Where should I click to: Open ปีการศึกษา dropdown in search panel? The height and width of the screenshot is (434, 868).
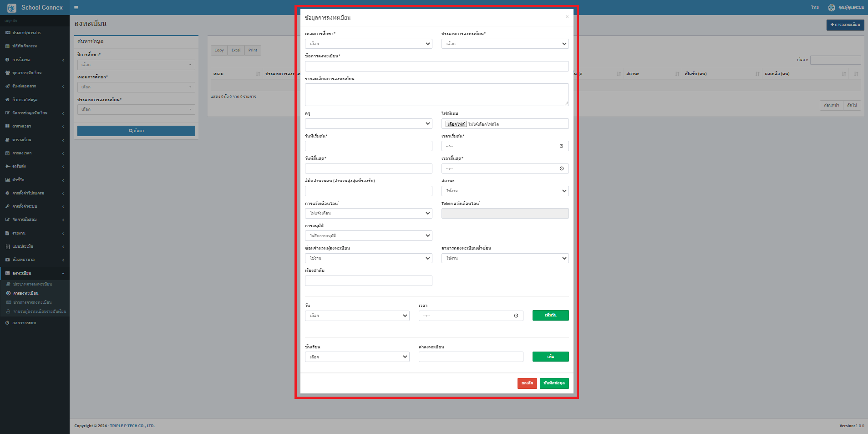136,65
